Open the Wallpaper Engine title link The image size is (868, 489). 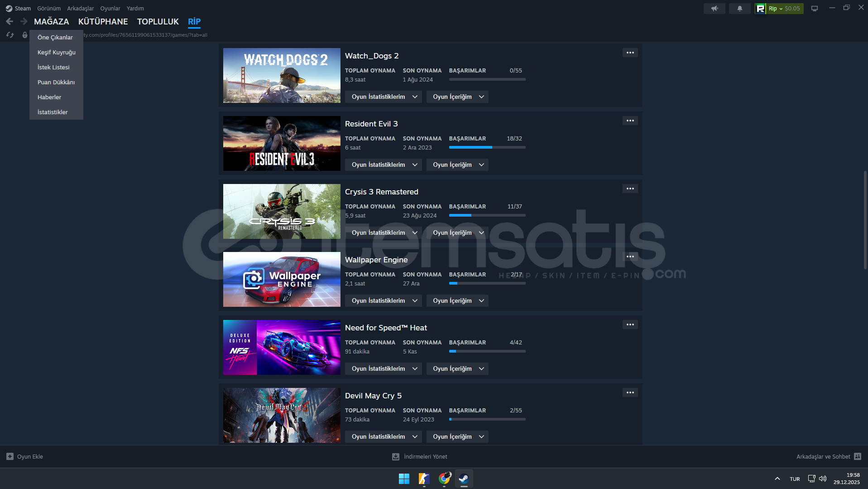[x=376, y=260]
